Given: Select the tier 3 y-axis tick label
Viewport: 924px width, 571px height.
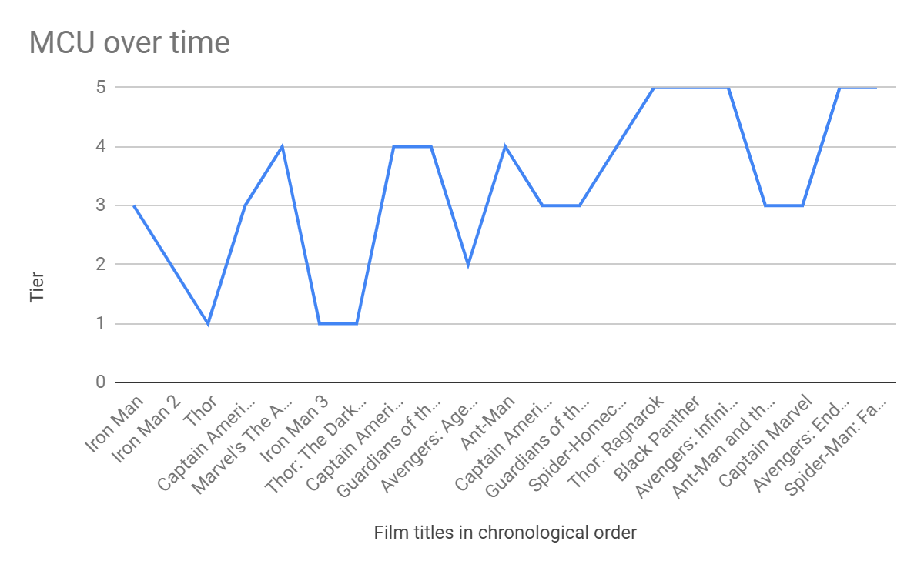Looking at the screenshot, I should click(99, 205).
